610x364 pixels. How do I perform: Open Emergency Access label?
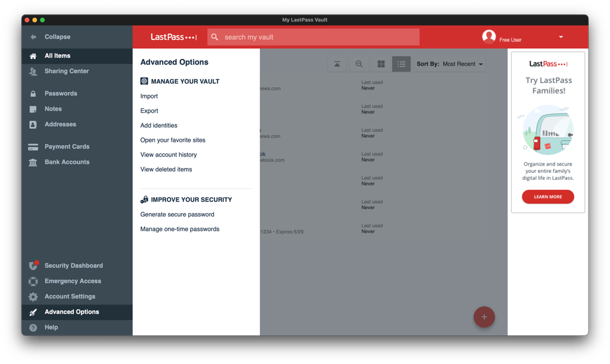coord(73,281)
